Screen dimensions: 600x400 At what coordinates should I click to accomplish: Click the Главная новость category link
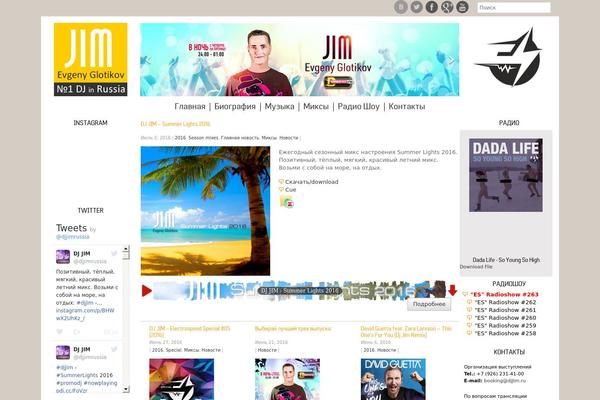tap(240, 138)
